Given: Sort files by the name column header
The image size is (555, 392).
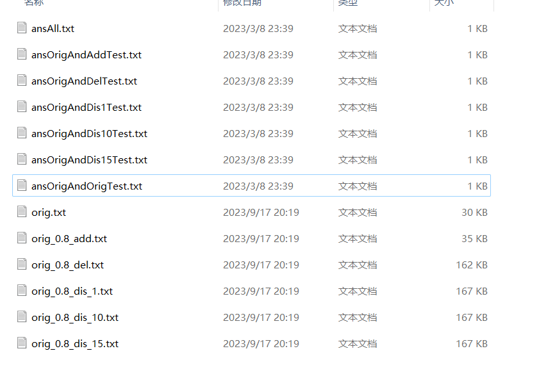Looking at the screenshot, I should [34, 3].
